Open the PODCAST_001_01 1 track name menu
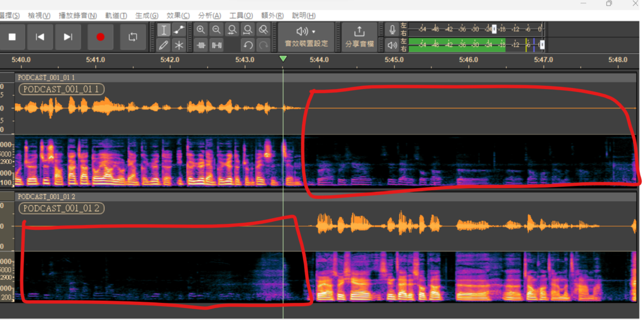Screen dimensions: 644x320 (62, 90)
